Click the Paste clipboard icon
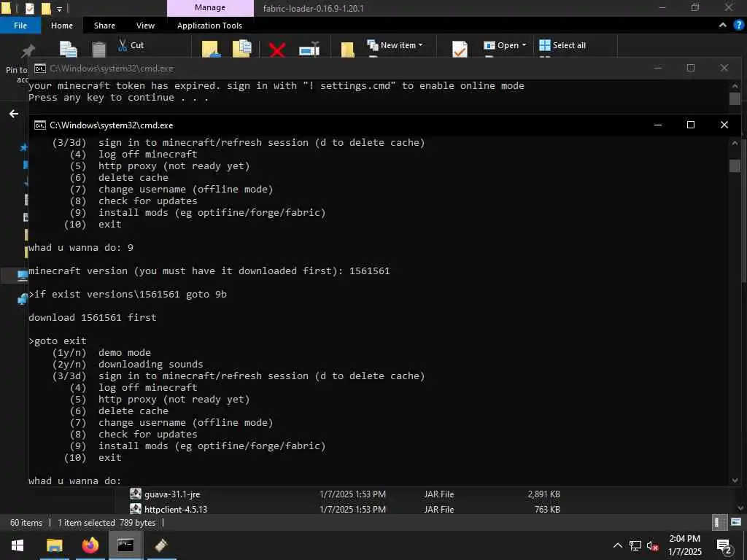Image resolution: width=747 pixels, height=560 pixels. tap(98, 49)
